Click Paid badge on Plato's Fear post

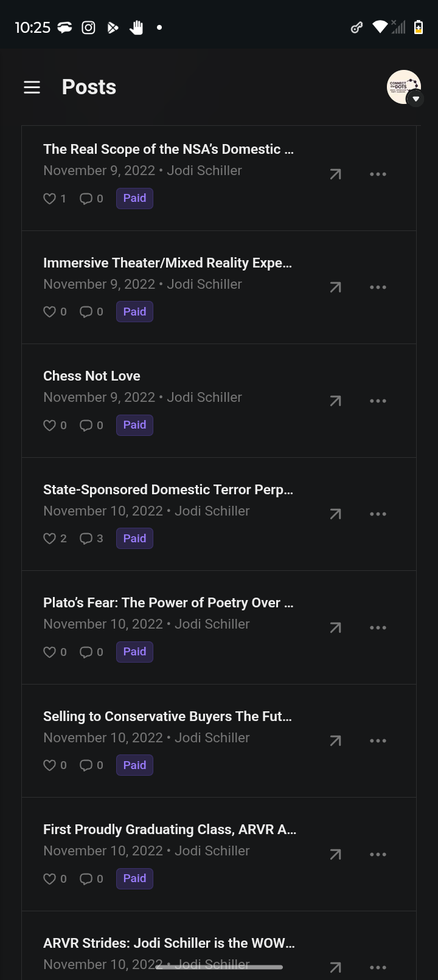(x=134, y=652)
